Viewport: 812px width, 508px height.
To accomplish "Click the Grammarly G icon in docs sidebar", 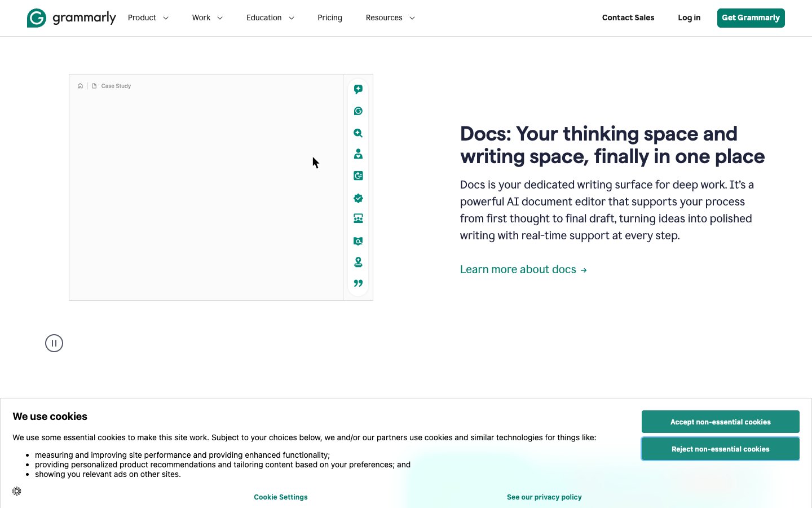I will 358,111.
